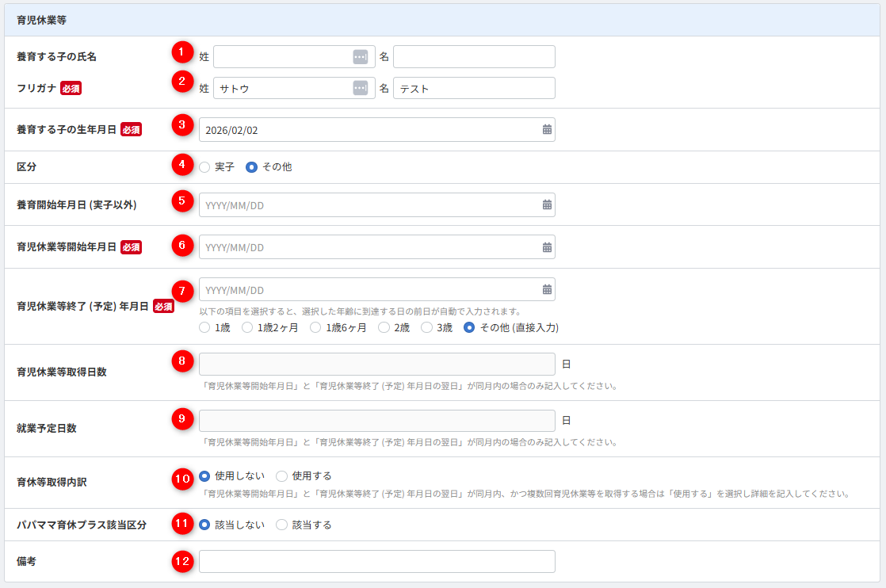886x588 pixels.
Task: Open calendar icon in 育児休業等開始年月日 field
Action: point(547,246)
